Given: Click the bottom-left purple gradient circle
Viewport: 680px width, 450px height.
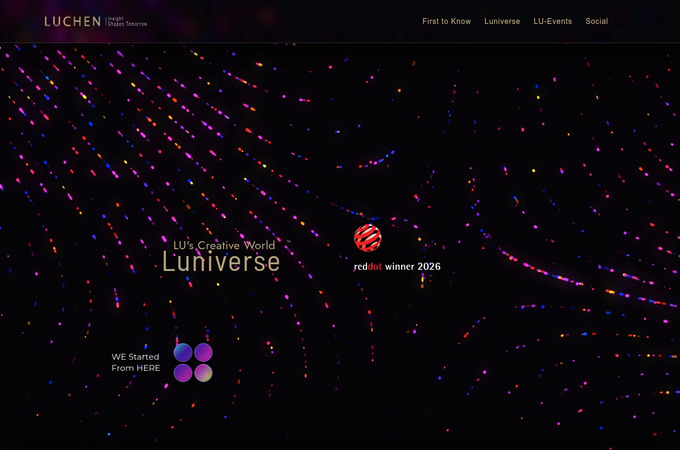Looking at the screenshot, I should (183, 373).
